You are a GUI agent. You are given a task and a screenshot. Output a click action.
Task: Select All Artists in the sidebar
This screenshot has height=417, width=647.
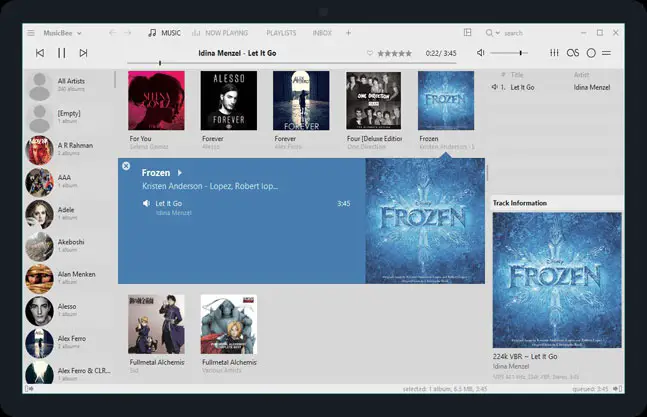click(69, 85)
